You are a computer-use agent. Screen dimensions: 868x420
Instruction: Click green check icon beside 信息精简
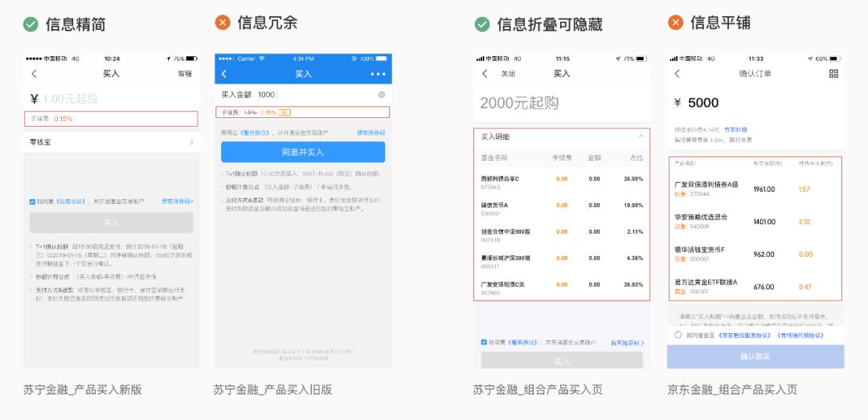31,24
